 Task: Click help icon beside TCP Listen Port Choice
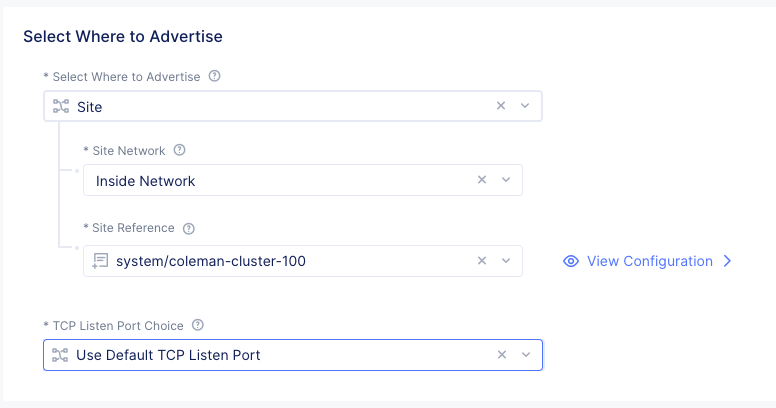coord(198,325)
